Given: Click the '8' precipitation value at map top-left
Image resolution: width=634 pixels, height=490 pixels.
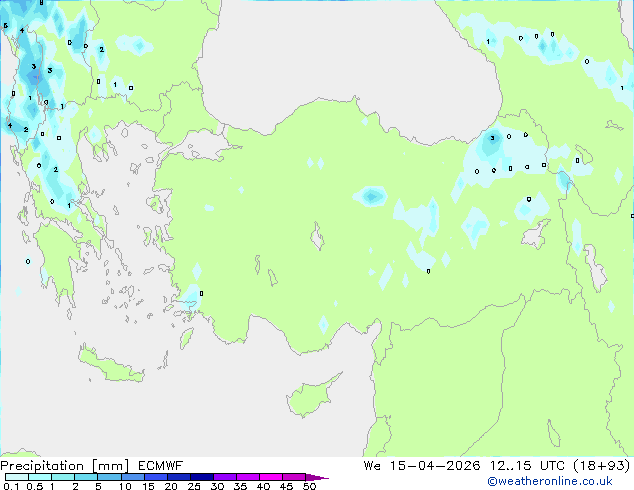Looking at the screenshot, I should click(x=42, y=3).
